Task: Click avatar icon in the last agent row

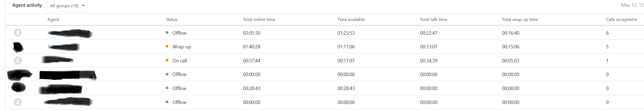Action: (x=18, y=102)
